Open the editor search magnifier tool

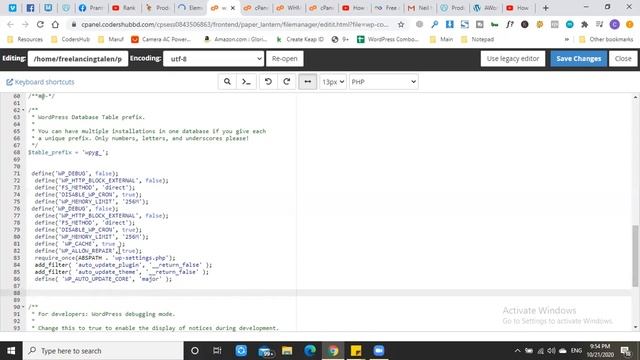click(x=227, y=82)
